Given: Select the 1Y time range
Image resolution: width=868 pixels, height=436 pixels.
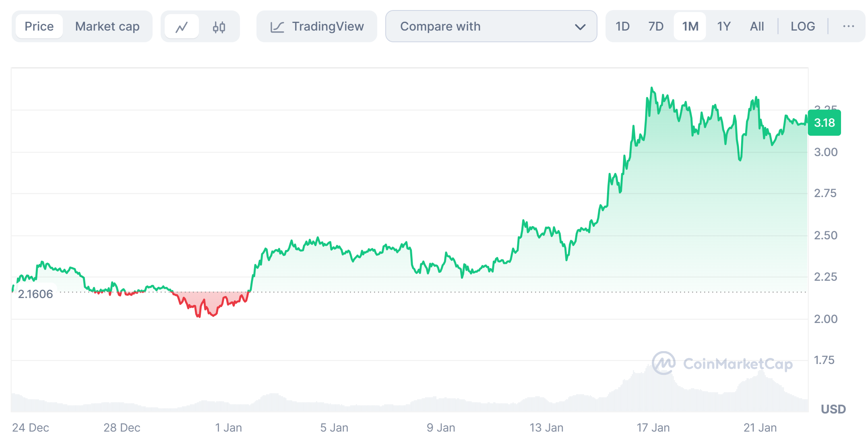Looking at the screenshot, I should coord(723,27).
